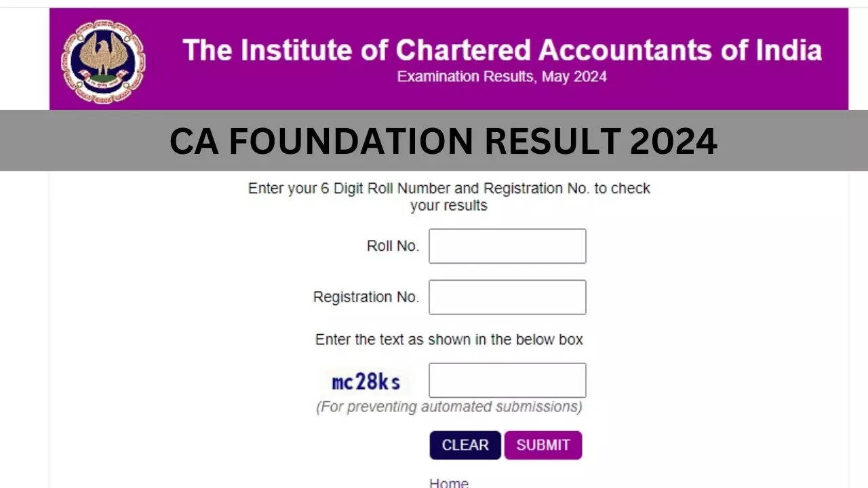Click the ICAI emblem logo

coord(103,62)
